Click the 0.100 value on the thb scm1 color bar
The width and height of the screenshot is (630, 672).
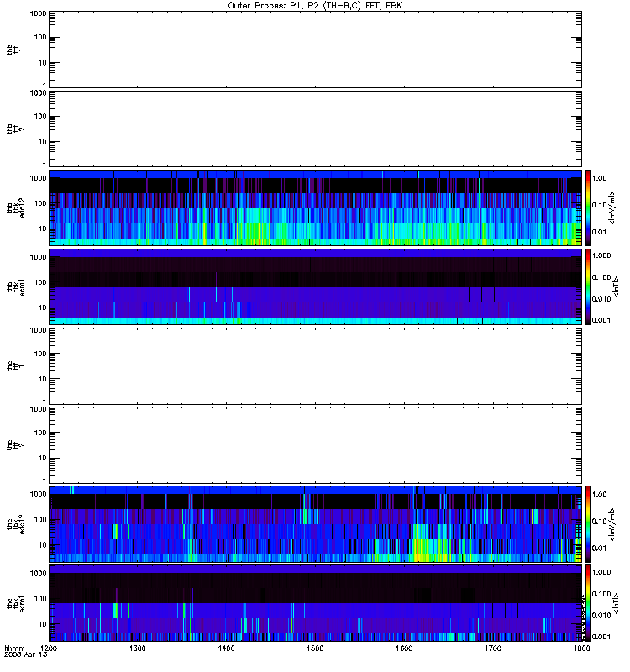tap(601, 277)
